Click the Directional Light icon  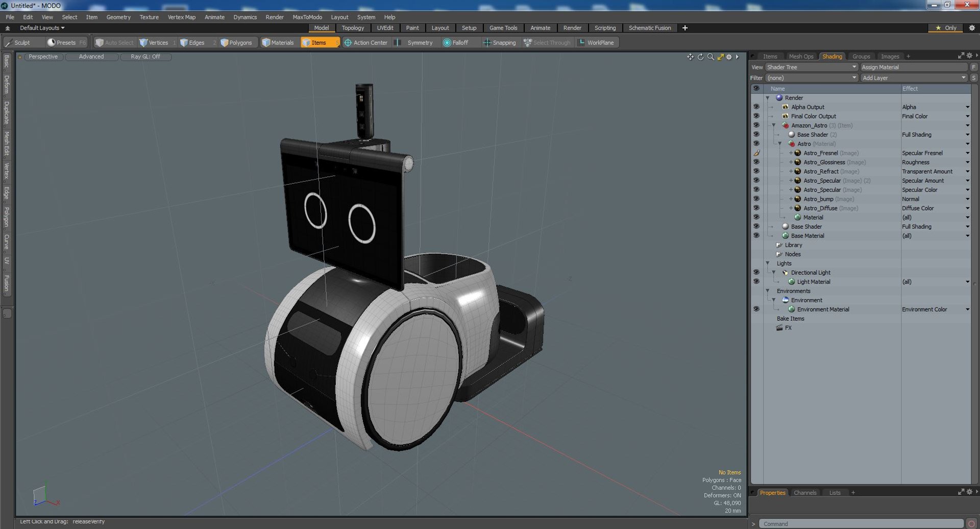(x=786, y=273)
